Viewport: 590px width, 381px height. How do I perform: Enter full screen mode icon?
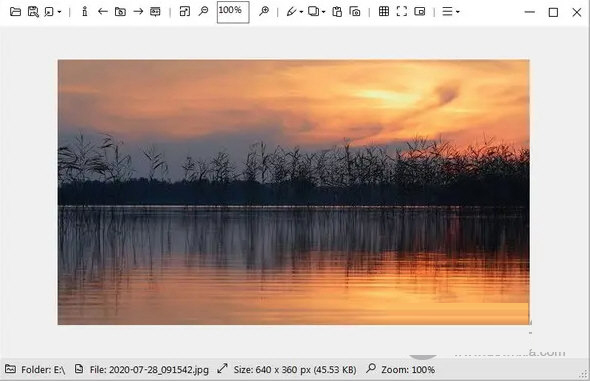[402, 11]
